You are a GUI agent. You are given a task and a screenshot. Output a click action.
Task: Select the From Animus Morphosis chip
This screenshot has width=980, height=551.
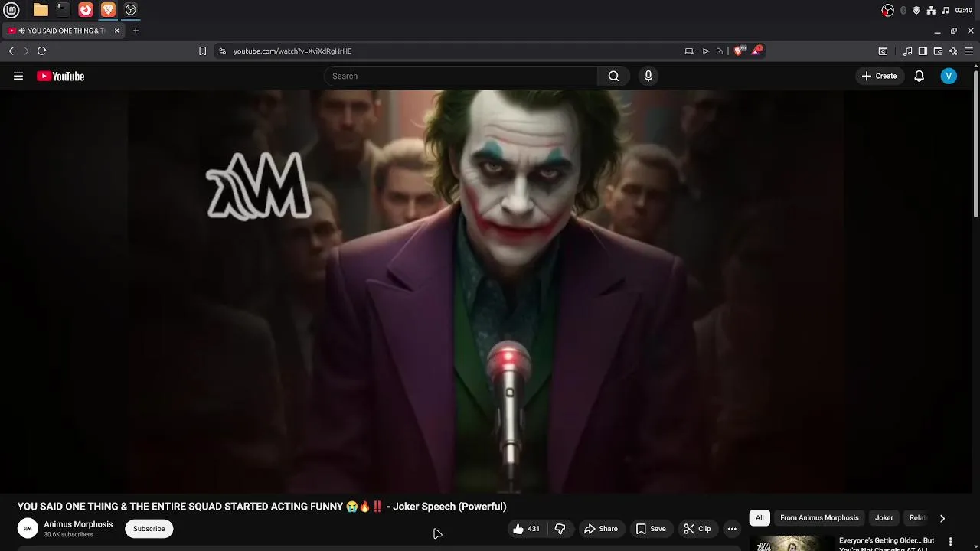(819, 518)
